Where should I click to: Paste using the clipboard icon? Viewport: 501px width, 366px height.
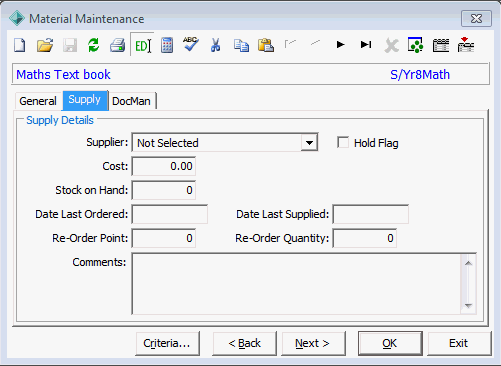[x=266, y=45]
